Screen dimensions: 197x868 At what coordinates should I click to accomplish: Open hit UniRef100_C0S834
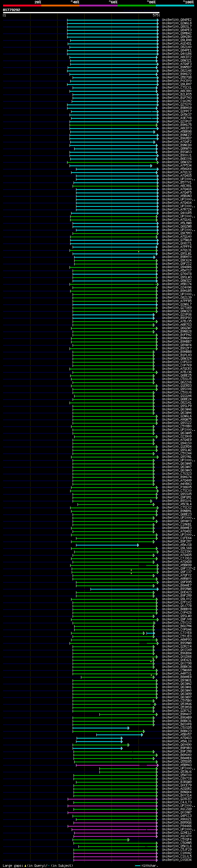click(x=176, y=860)
